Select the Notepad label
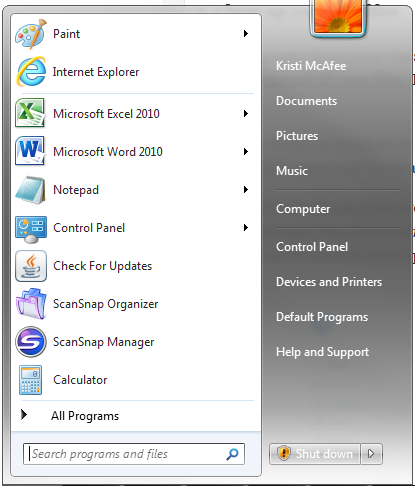 pos(76,190)
